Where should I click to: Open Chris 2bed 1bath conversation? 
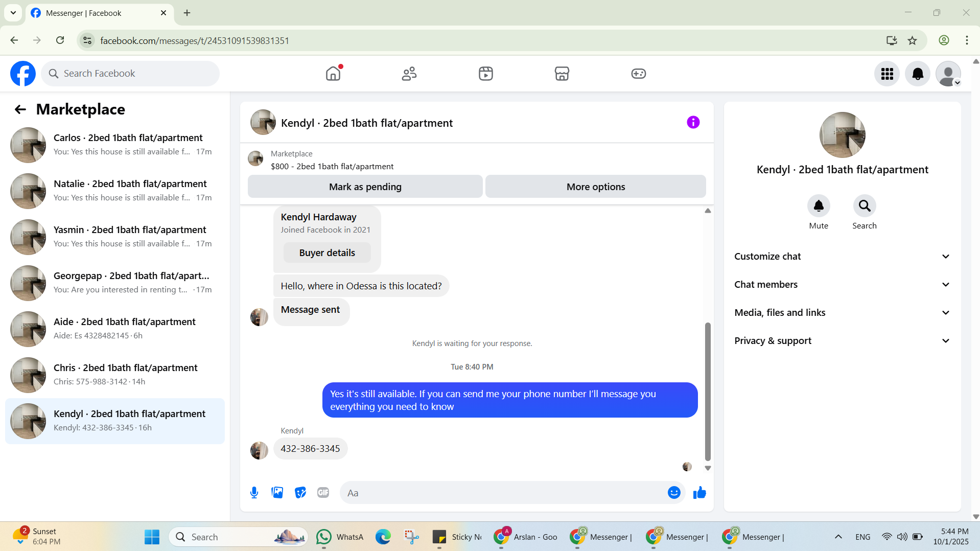115,375
